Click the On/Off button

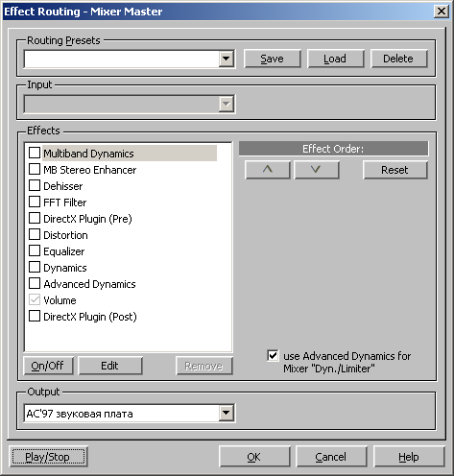pos(48,366)
